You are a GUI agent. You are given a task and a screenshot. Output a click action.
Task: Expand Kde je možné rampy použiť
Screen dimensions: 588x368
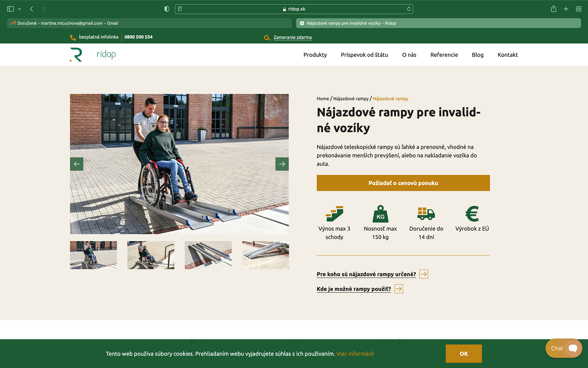pos(354,289)
